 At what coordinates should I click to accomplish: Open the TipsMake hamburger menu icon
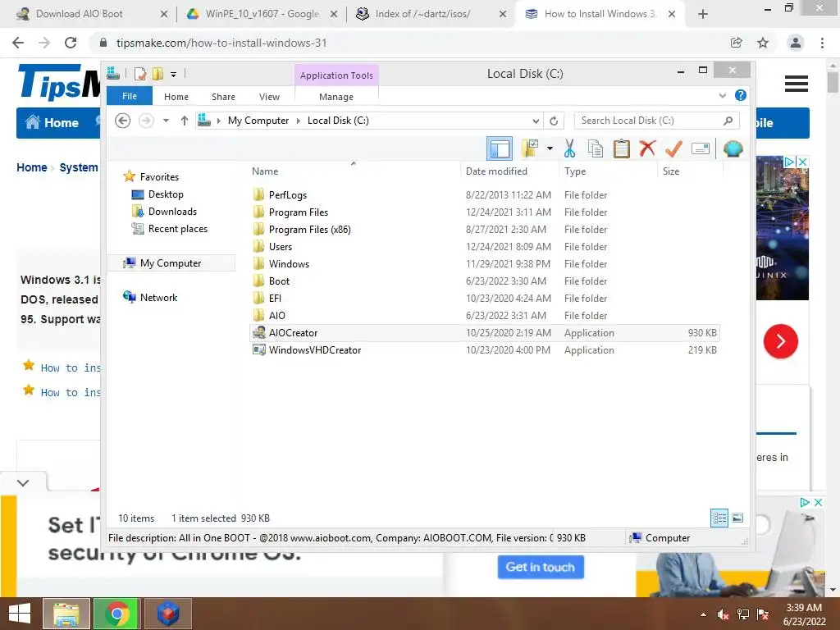[796, 84]
